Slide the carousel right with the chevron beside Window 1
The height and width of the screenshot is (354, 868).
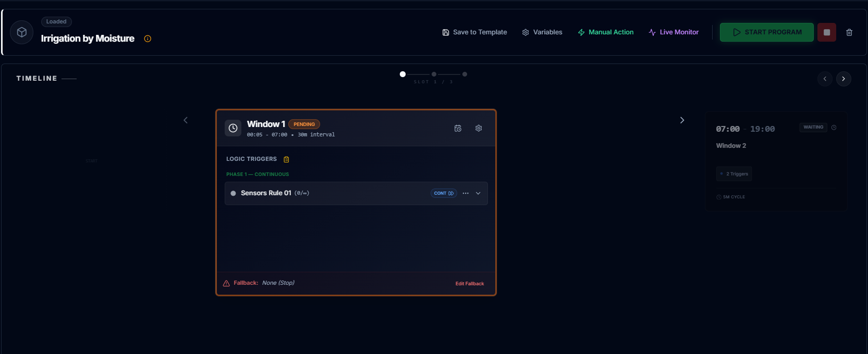point(682,120)
